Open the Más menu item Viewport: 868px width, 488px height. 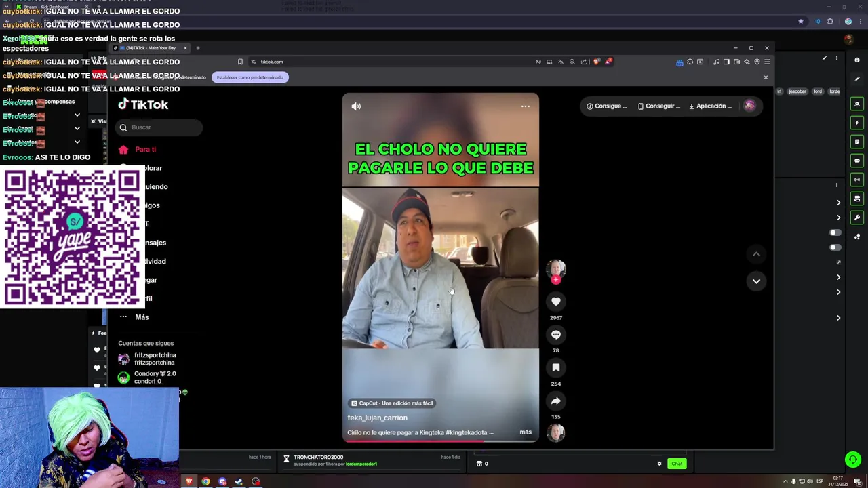134,317
